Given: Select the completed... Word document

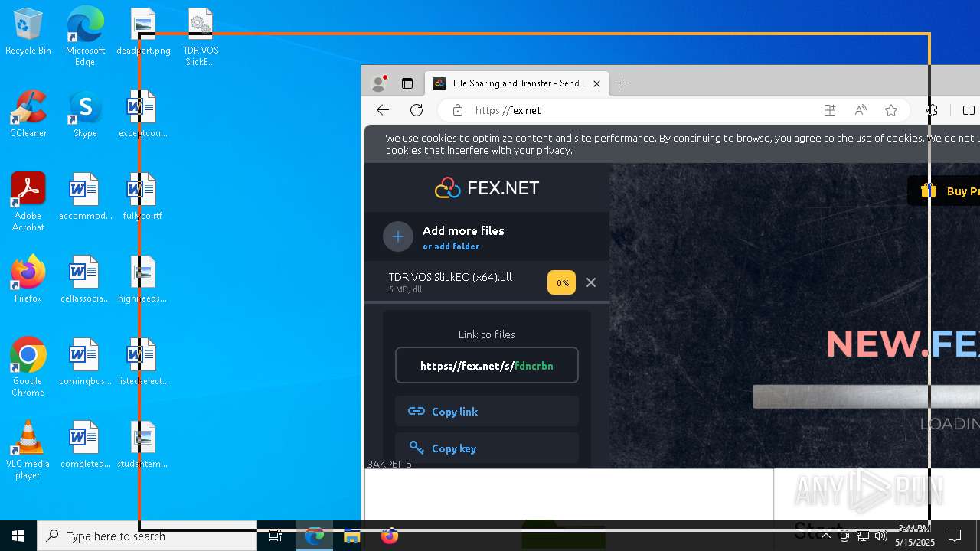Looking at the screenshot, I should click(x=85, y=445).
